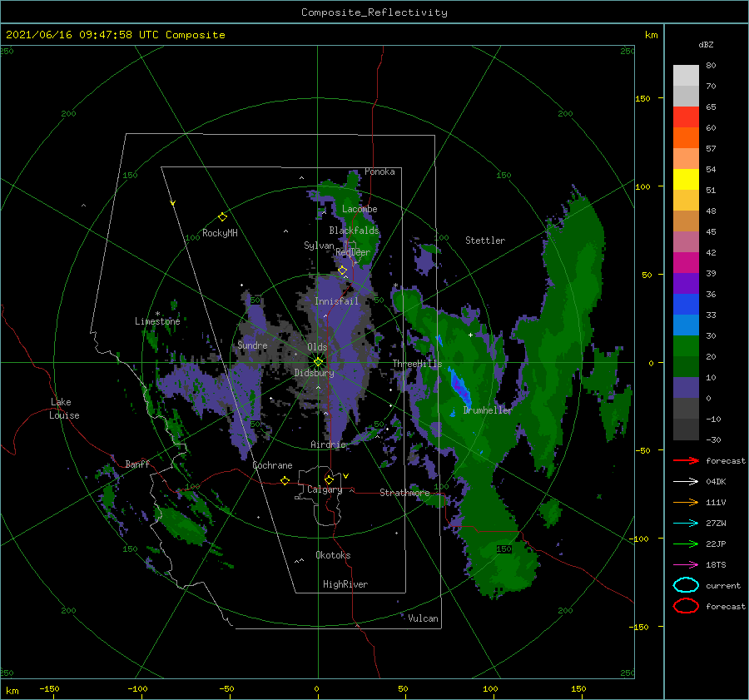
Task: Click the red forecast ellipse icon
Action: tap(686, 606)
